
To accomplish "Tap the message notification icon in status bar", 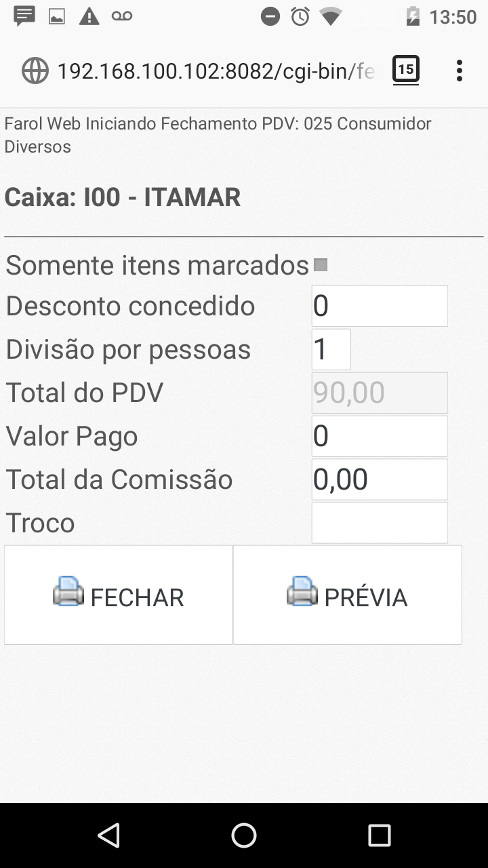I will tap(24, 16).
